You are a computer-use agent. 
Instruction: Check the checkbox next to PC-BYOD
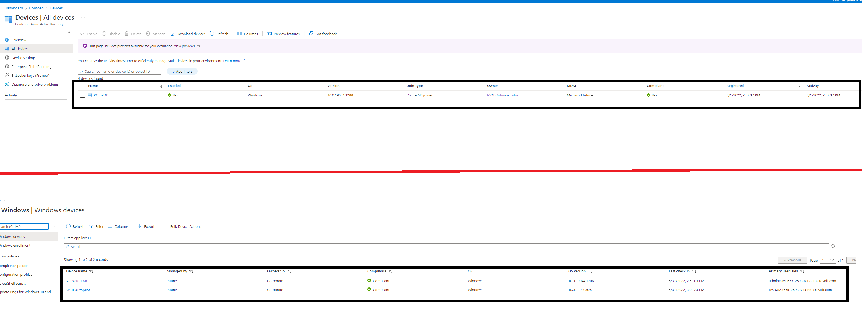click(82, 95)
